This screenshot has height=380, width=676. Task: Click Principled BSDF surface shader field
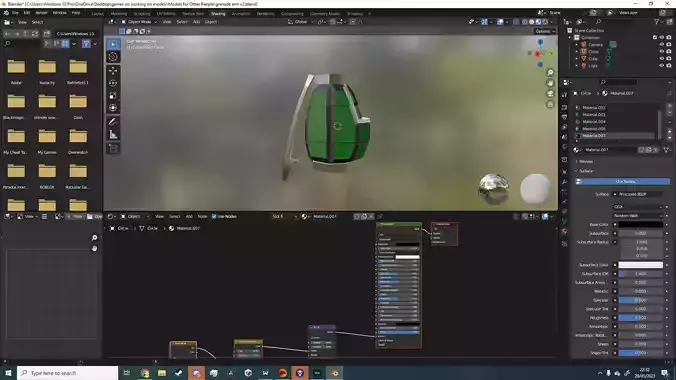pyautogui.click(x=638, y=195)
